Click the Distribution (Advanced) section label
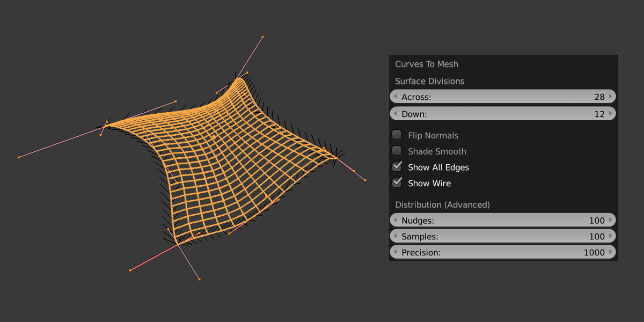The height and width of the screenshot is (322, 644). (x=441, y=204)
